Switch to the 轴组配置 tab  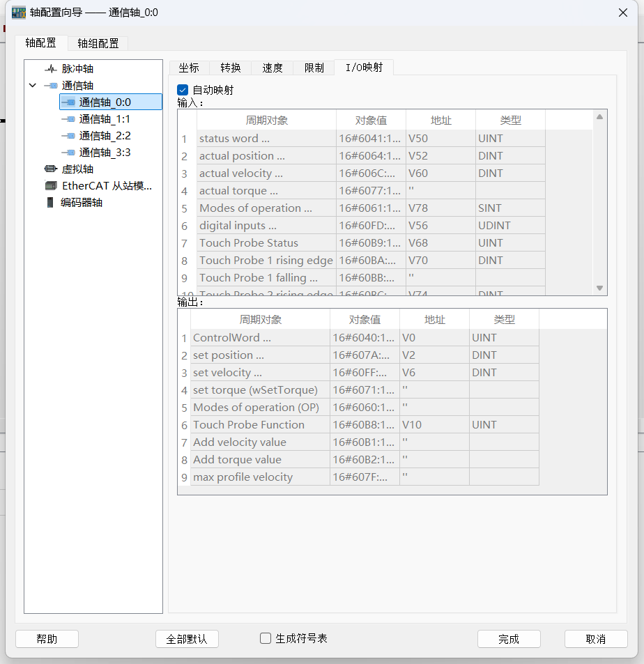point(98,43)
